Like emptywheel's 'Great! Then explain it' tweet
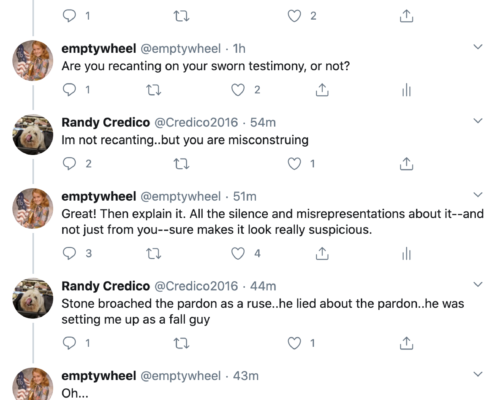The height and width of the screenshot is (400, 495). tap(238, 254)
